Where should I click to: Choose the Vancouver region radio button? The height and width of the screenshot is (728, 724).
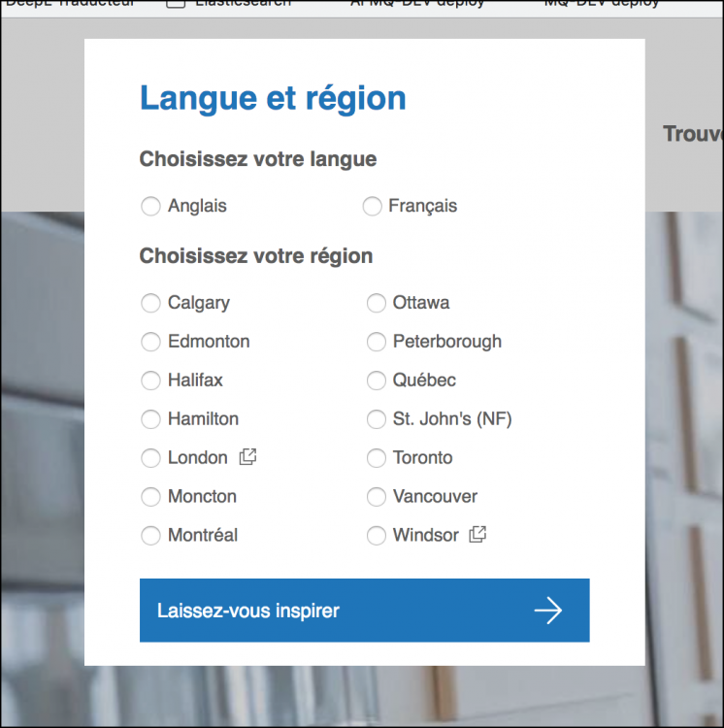[x=376, y=497]
